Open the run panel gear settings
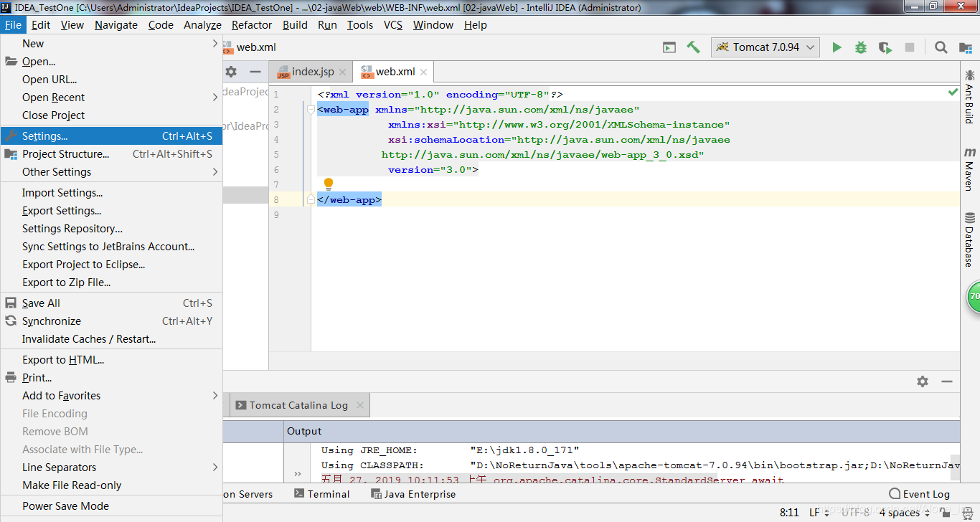The width and height of the screenshot is (980, 522). point(923,381)
